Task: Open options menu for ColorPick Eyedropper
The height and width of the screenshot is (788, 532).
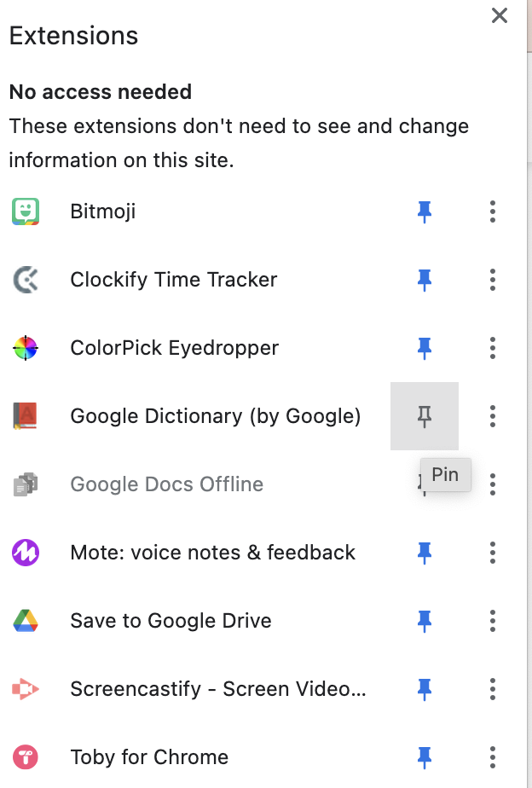Action: tap(493, 348)
